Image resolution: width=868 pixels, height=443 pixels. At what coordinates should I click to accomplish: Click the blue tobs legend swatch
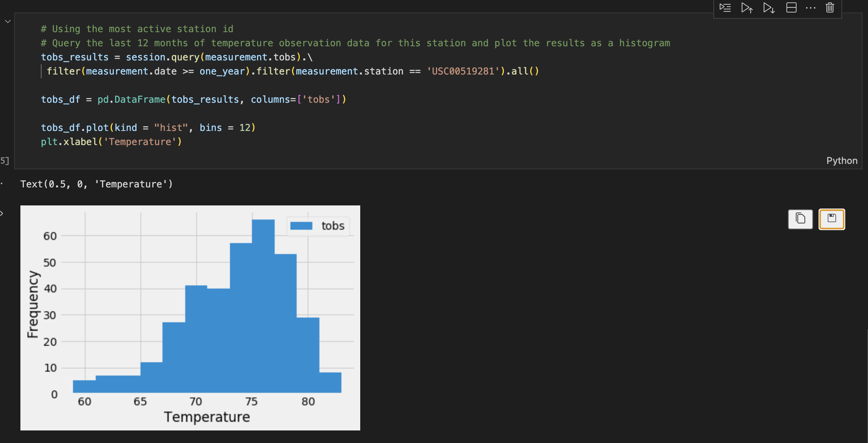(x=301, y=226)
